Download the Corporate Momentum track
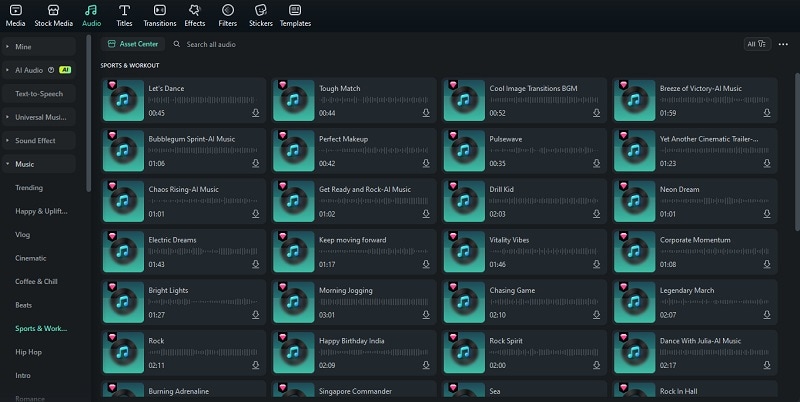Image resolution: width=800 pixels, height=402 pixels. pyautogui.click(x=767, y=265)
